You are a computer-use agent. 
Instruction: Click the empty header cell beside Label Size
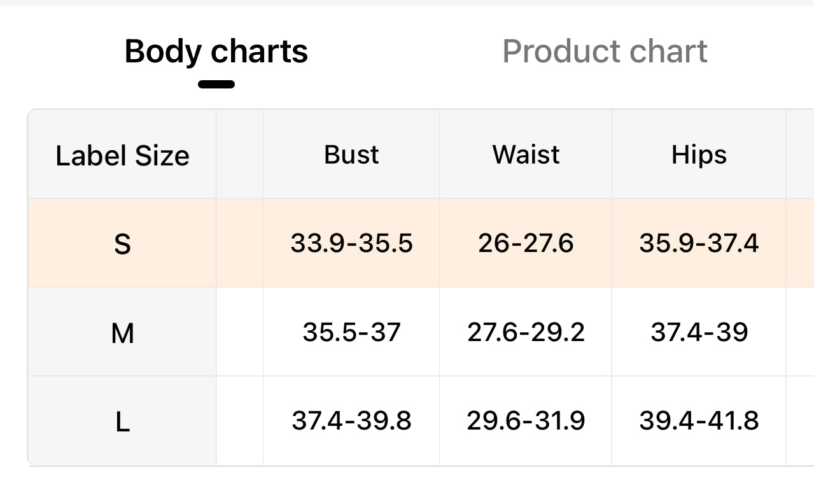pyautogui.click(x=240, y=155)
